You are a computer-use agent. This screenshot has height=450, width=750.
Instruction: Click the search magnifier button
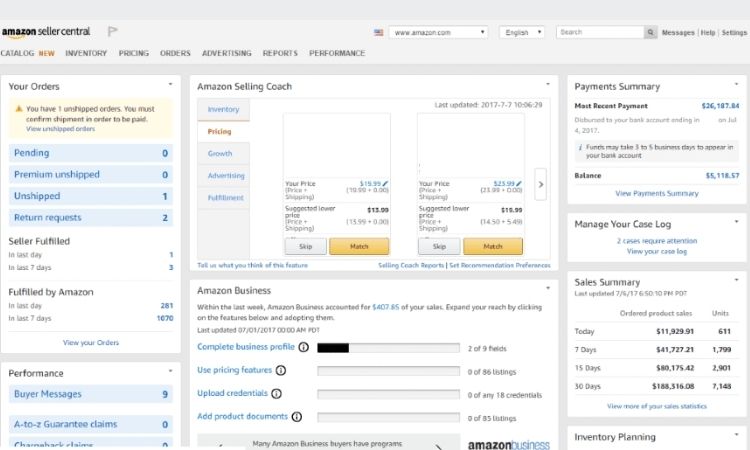pos(651,33)
